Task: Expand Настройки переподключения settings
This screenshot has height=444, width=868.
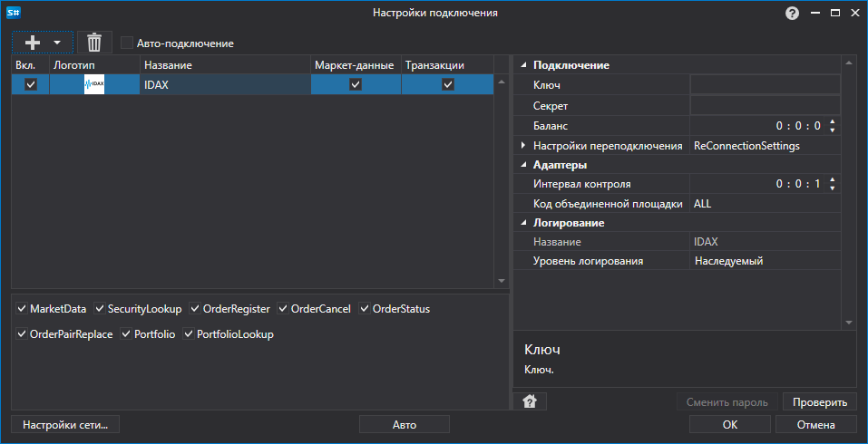Action: click(x=523, y=146)
